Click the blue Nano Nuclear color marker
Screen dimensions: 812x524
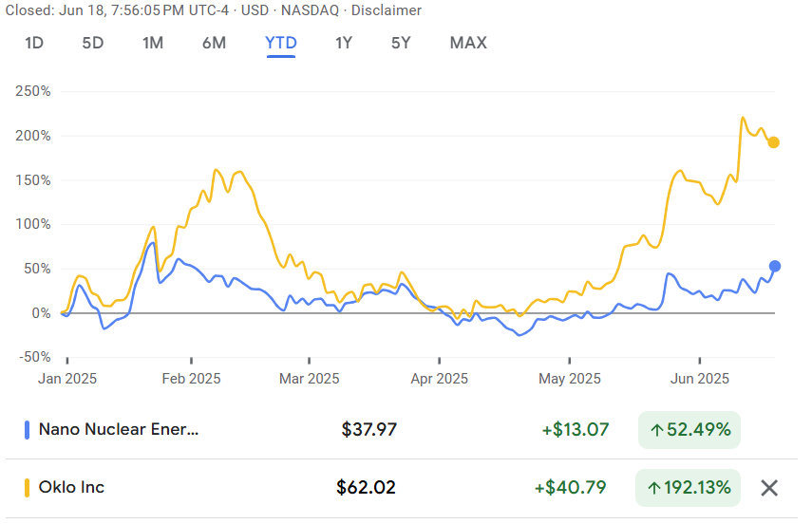(27, 430)
